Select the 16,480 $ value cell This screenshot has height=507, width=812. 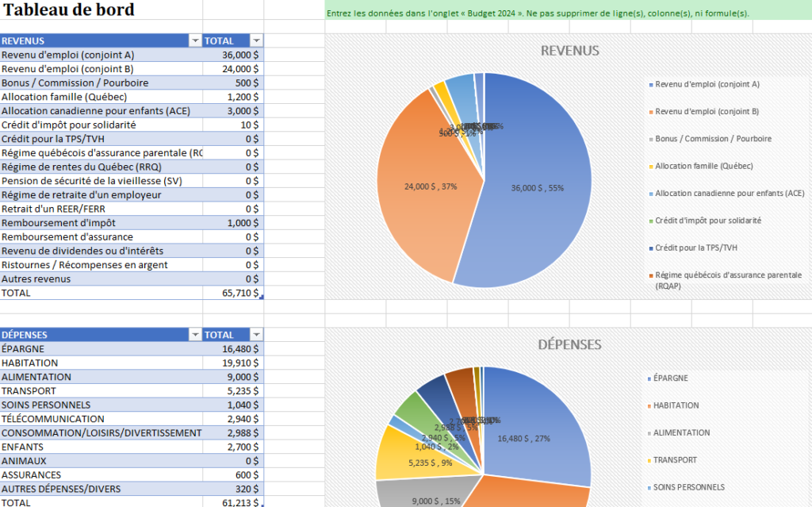click(233, 349)
